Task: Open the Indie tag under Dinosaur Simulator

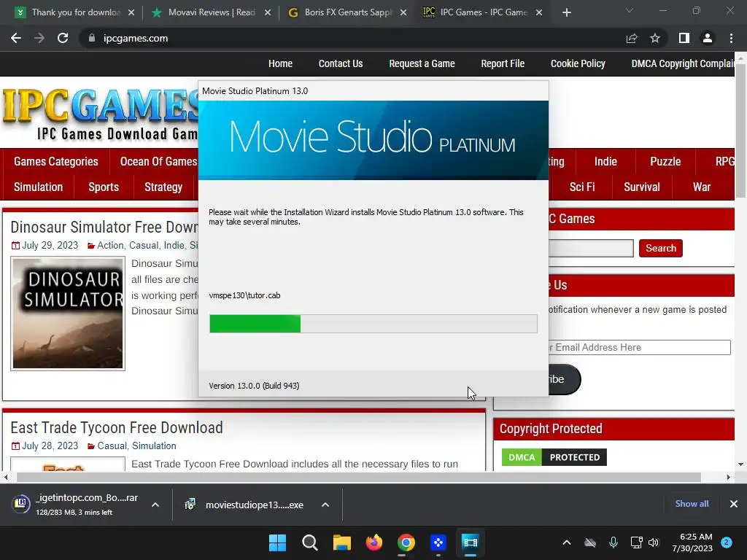Action: tap(174, 245)
